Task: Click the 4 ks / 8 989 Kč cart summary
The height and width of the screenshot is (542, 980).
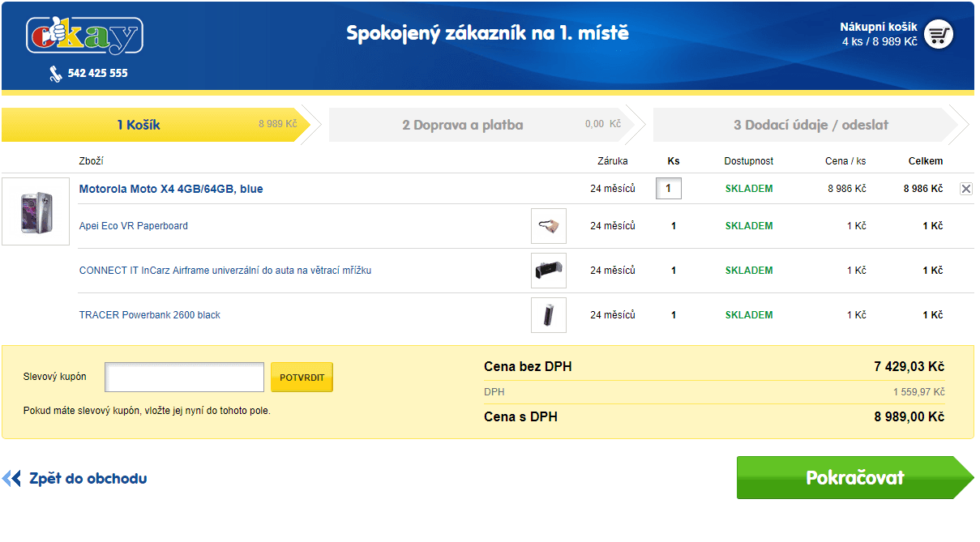Action: pyautogui.click(x=879, y=41)
